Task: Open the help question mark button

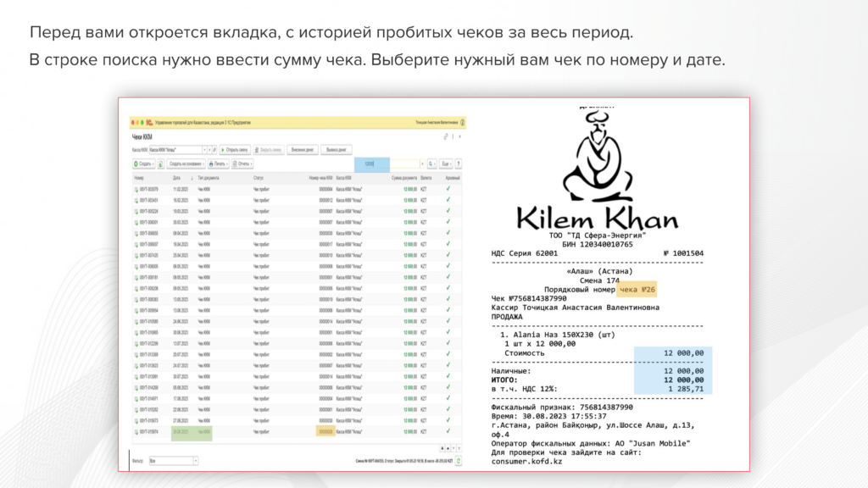Action: [459, 164]
